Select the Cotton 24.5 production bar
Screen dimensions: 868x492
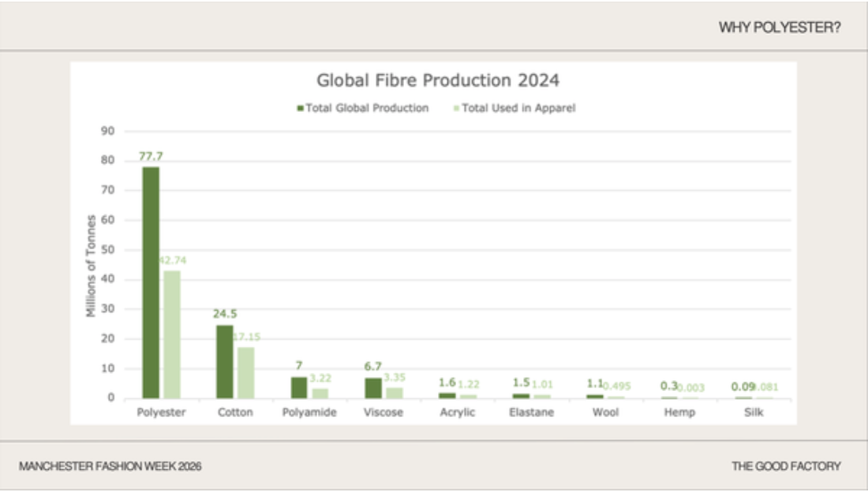pos(225,361)
